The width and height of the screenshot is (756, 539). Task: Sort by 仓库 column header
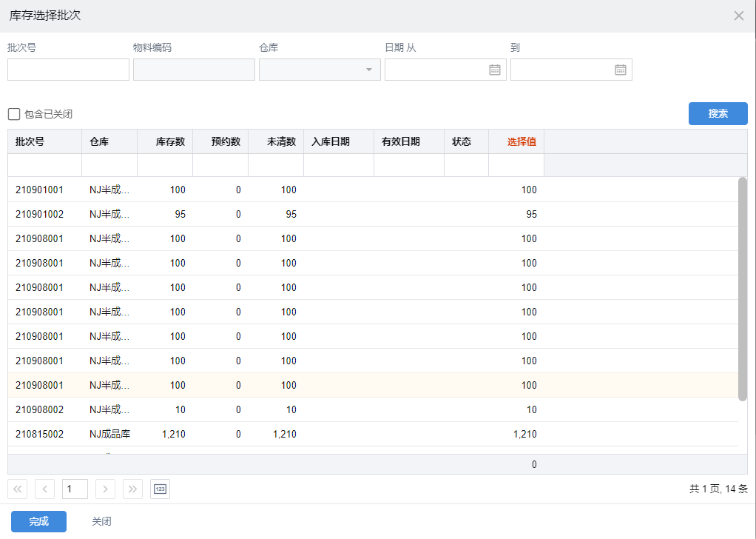[x=109, y=142]
